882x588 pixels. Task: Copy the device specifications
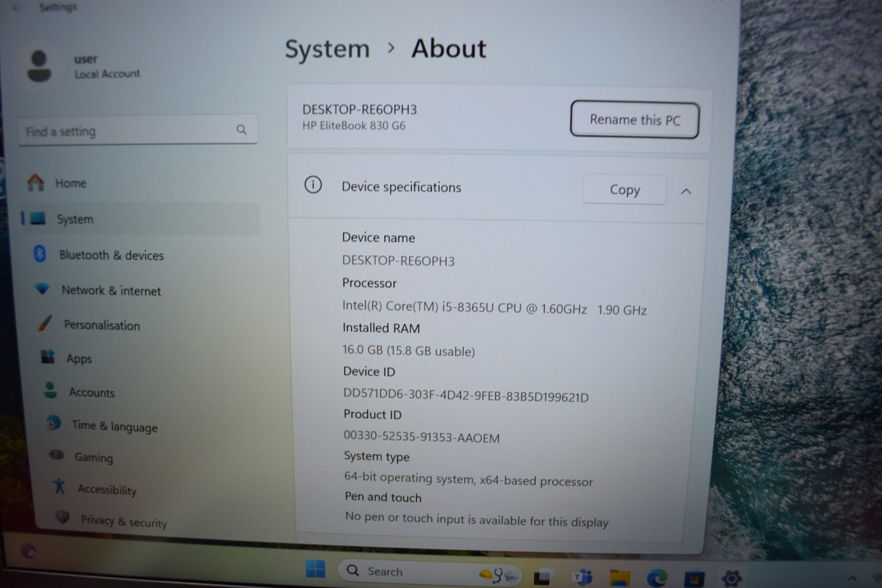[x=625, y=190]
